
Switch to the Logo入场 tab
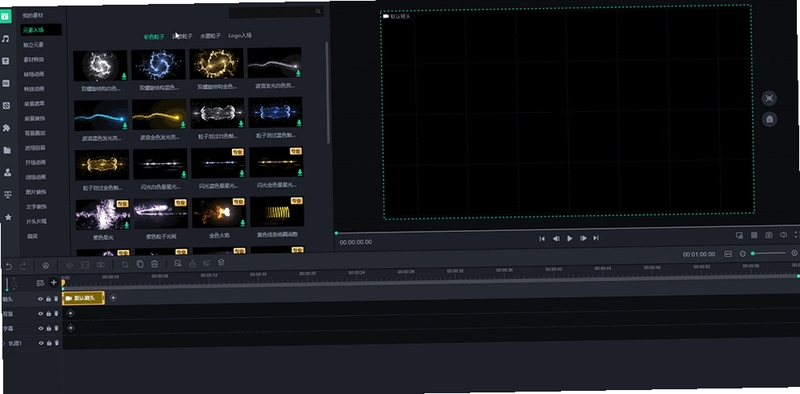pos(240,35)
